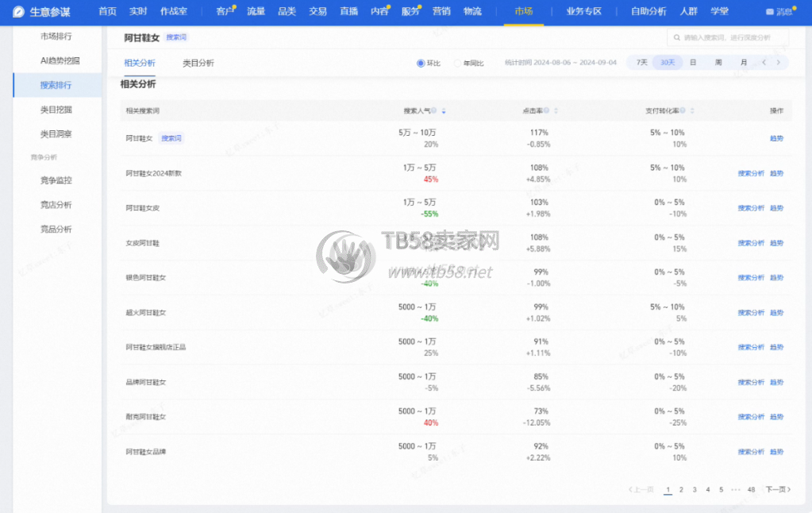Click 趋势 link for 阿甘鞋女皮

click(x=776, y=208)
